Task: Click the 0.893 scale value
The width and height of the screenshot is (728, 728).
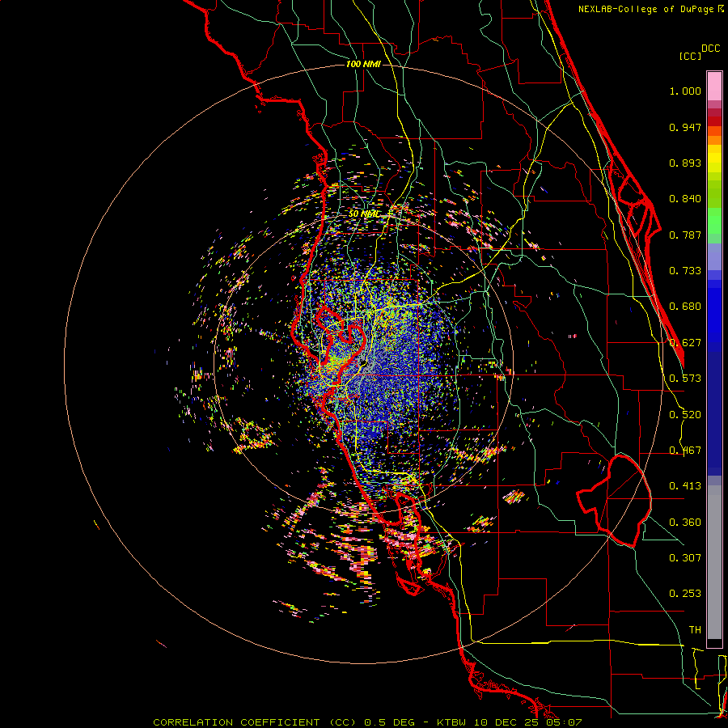Action: (x=685, y=163)
